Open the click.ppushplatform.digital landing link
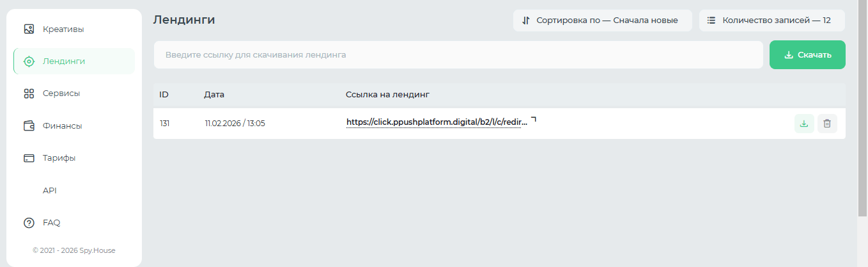The height and width of the screenshot is (267, 868). coord(437,122)
